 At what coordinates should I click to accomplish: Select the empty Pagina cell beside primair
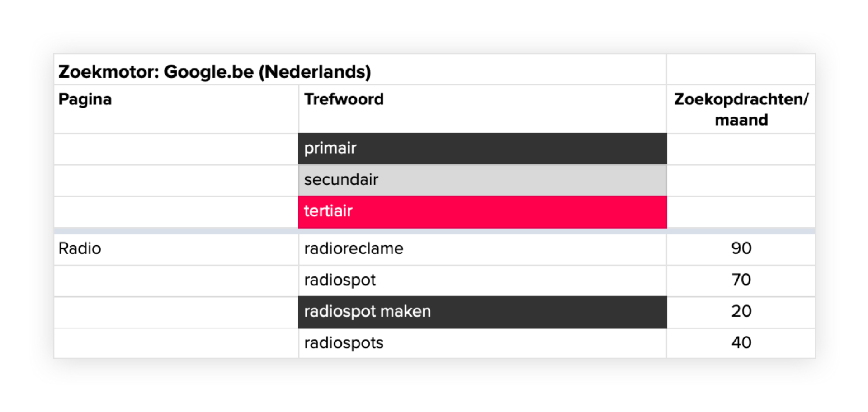(176, 149)
